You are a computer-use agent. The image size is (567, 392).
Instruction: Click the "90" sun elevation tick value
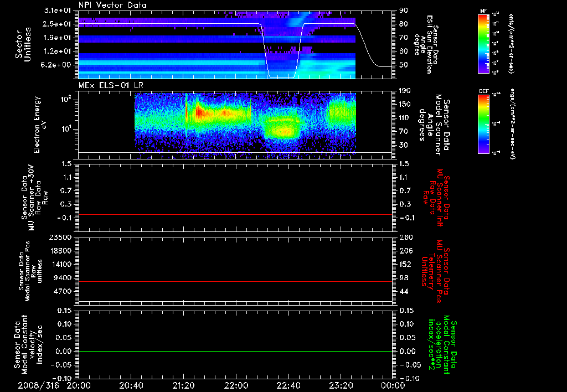(403, 11)
